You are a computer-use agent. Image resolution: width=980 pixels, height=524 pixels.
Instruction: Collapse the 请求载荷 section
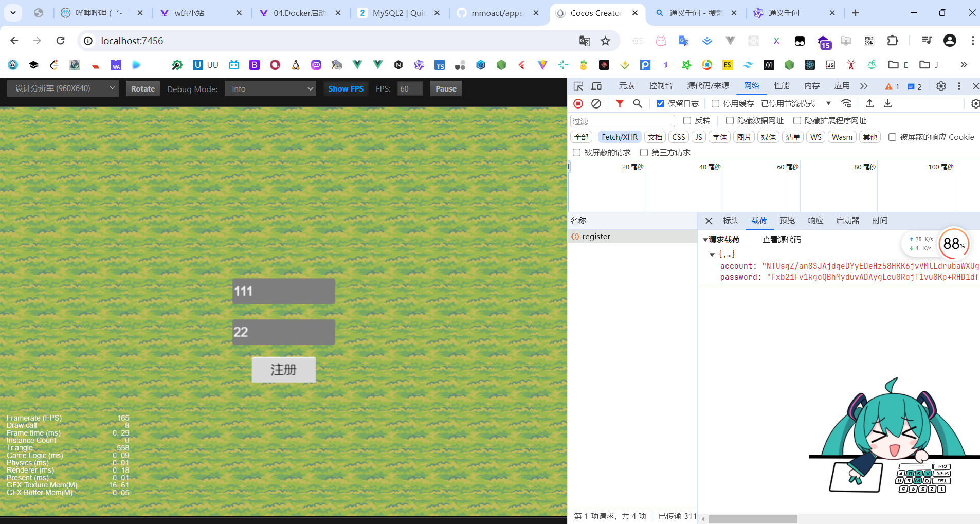click(705, 240)
